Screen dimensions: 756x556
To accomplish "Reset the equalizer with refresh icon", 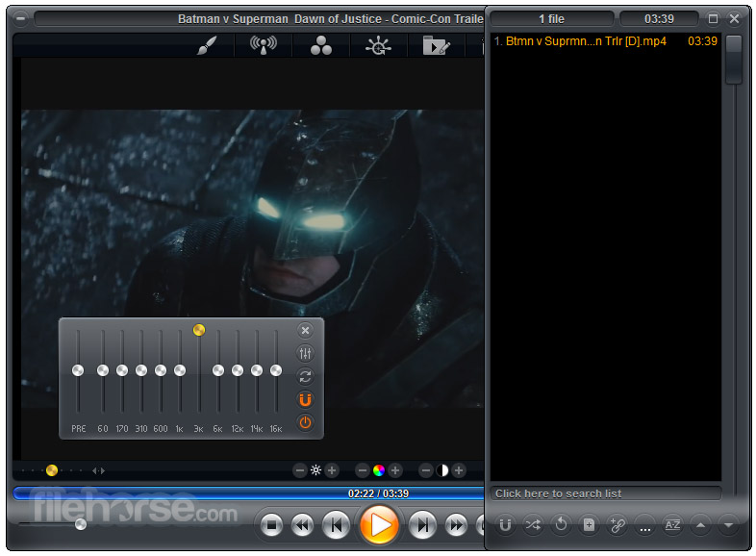I will coord(305,377).
